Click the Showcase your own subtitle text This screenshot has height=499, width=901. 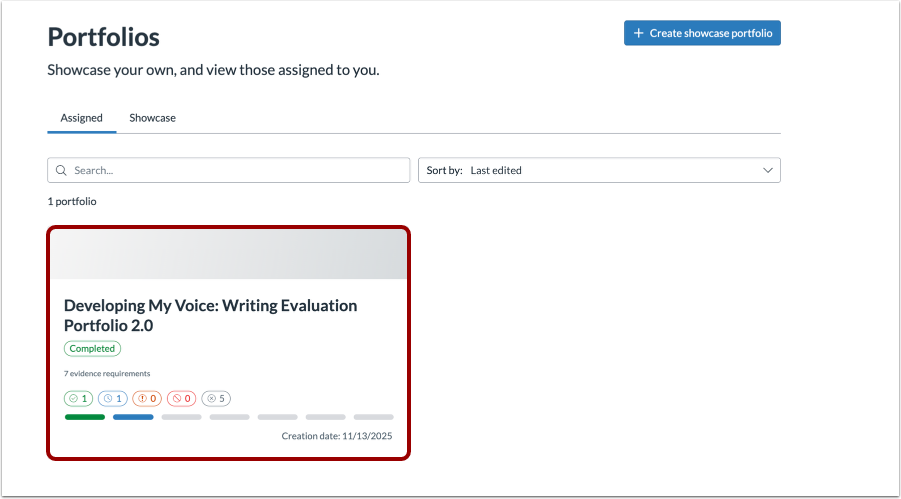coord(213,71)
